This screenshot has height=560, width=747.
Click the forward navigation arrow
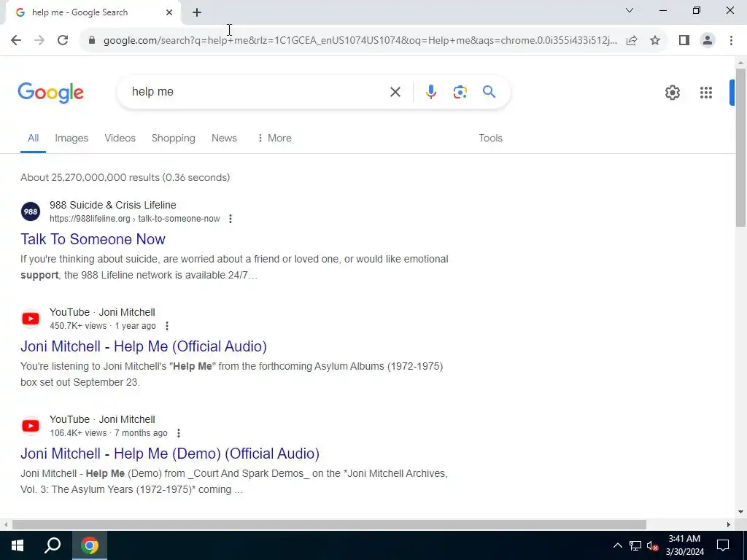(x=39, y=41)
